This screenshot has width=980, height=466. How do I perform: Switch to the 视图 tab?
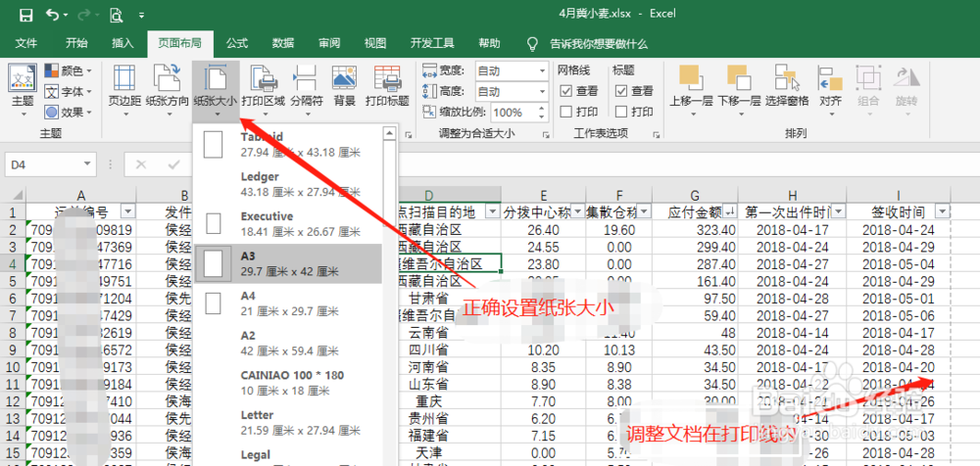pyautogui.click(x=375, y=44)
